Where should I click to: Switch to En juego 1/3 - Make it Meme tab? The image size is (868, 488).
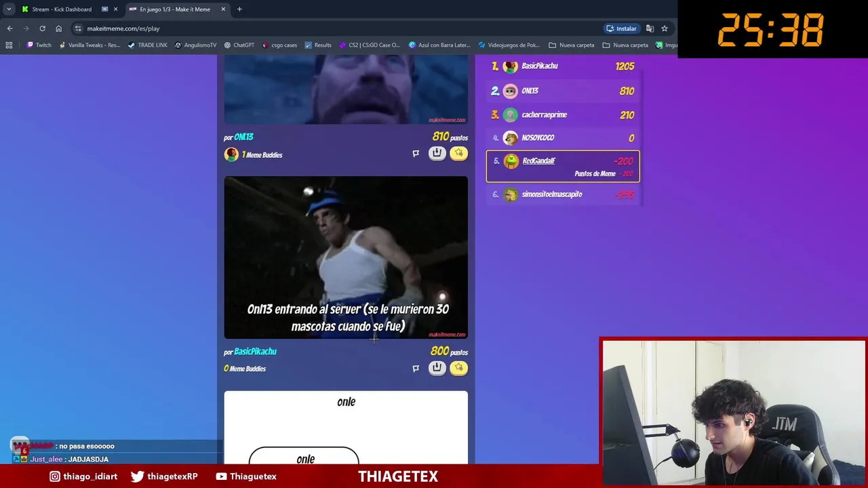coord(175,9)
